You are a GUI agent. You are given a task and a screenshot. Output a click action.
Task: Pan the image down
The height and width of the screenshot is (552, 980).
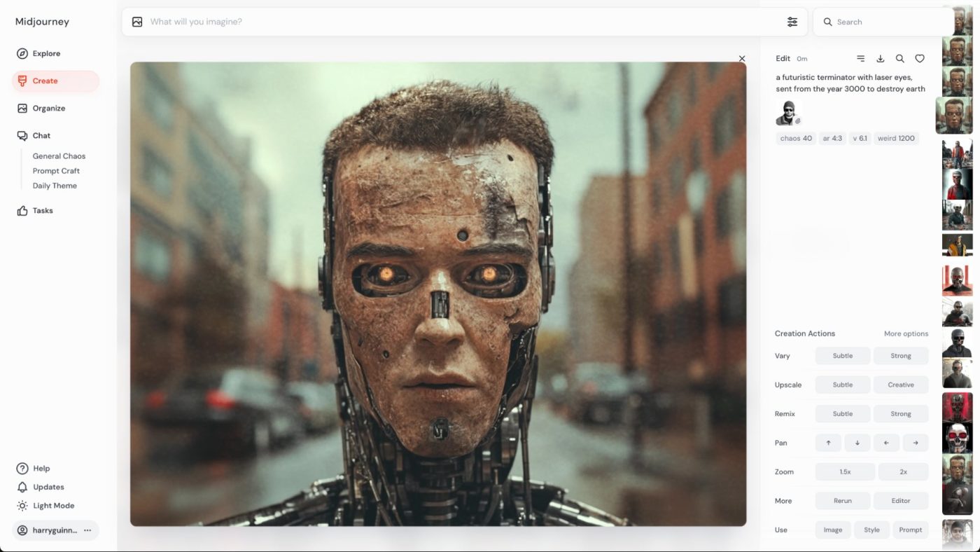tap(857, 443)
